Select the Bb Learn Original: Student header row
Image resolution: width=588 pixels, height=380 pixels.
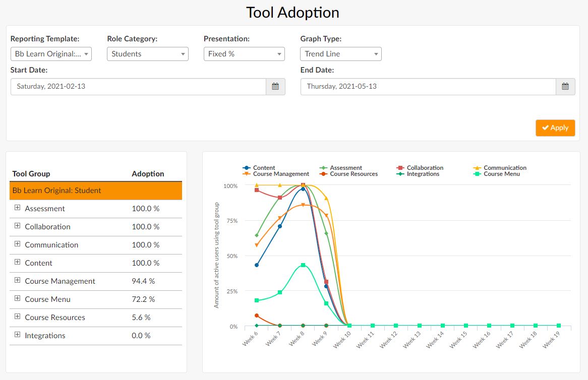[96, 191]
